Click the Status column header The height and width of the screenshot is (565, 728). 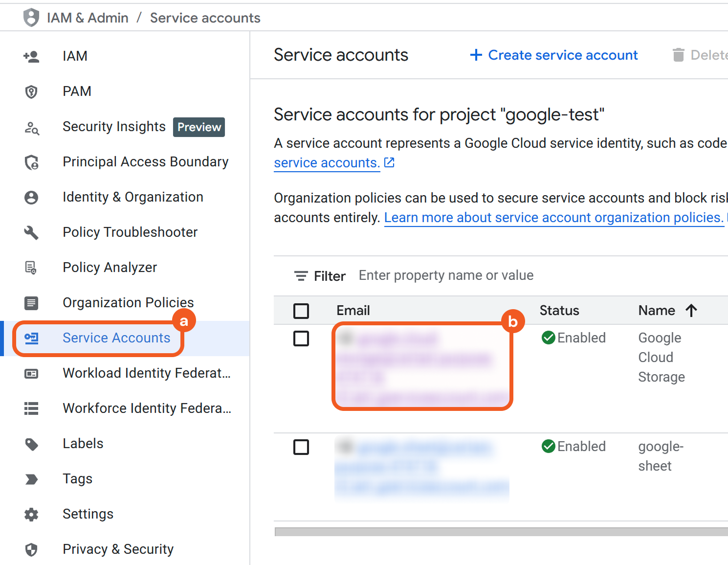[559, 311]
